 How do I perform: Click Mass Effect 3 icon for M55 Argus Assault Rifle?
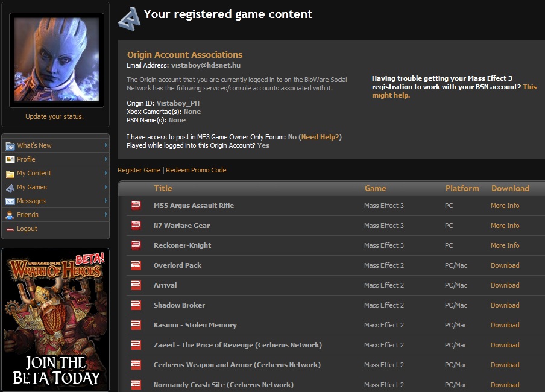(136, 206)
